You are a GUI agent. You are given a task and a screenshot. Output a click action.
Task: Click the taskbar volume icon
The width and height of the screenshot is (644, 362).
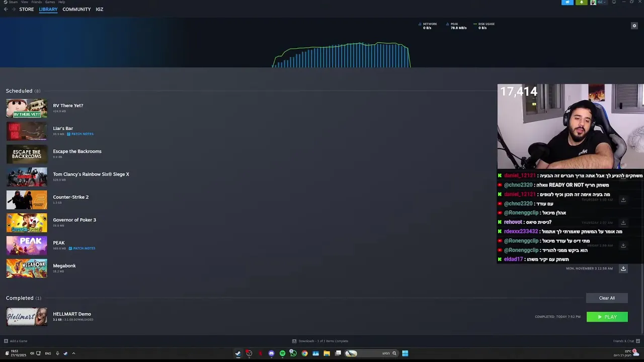(x=32, y=353)
